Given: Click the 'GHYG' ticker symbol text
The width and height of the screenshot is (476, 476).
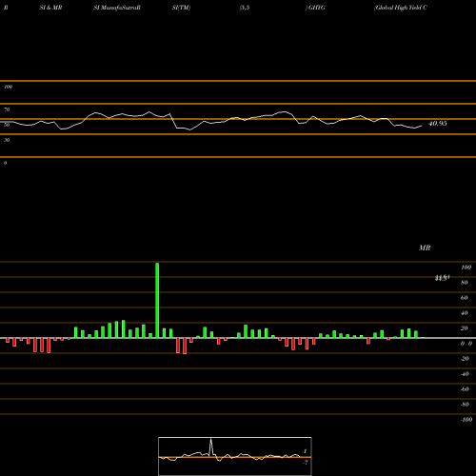Looking at the screenshot, I should 316,8.
